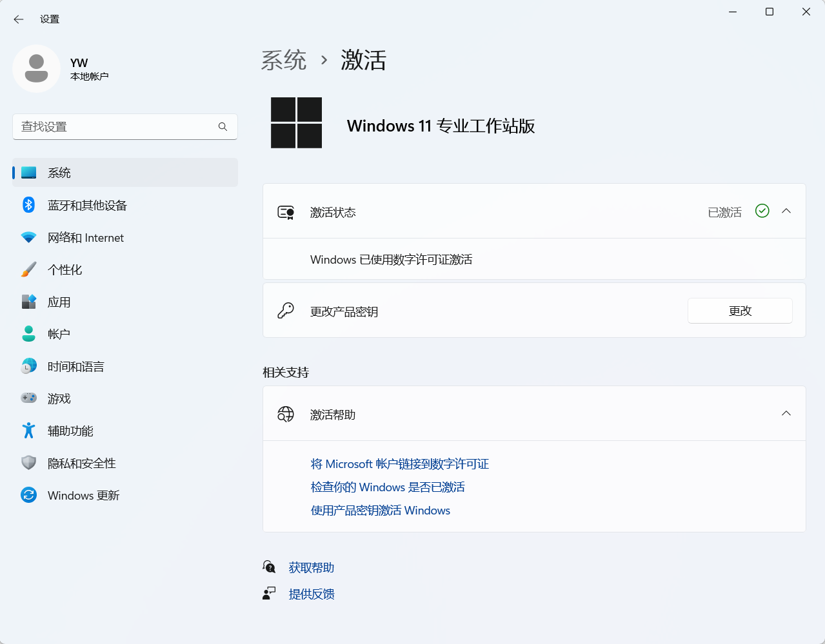Click the 帐户 person icon
Image resolution: width=825 pixels, height=644 pixels.
(x=28, y=334)
